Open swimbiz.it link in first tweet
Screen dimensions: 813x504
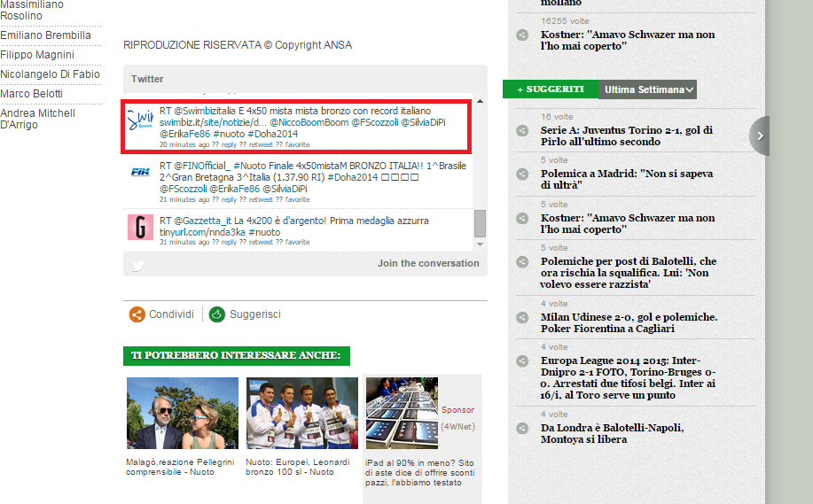pos(213,122)
